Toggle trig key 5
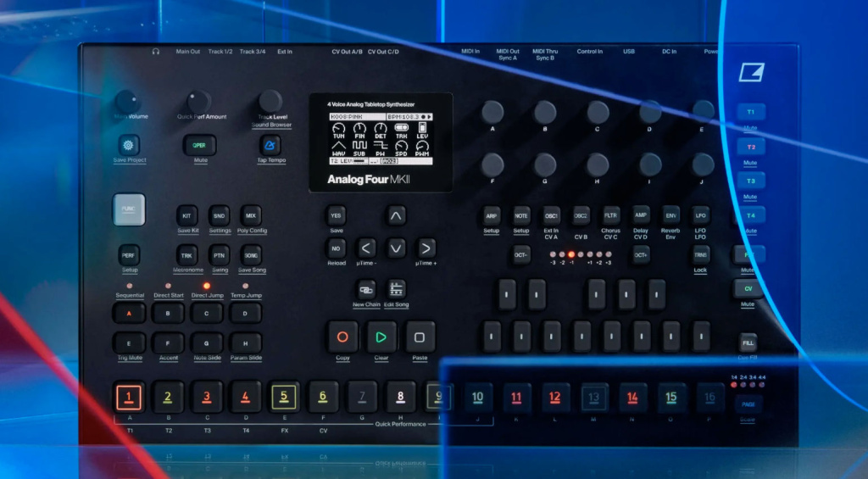 click(284, 397)
